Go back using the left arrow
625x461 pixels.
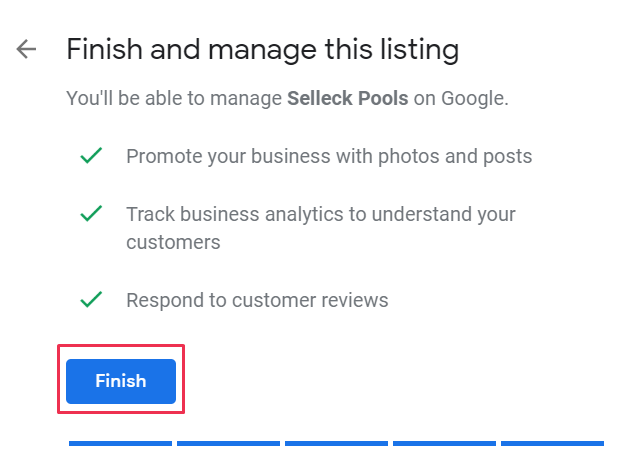coord(26,49)
